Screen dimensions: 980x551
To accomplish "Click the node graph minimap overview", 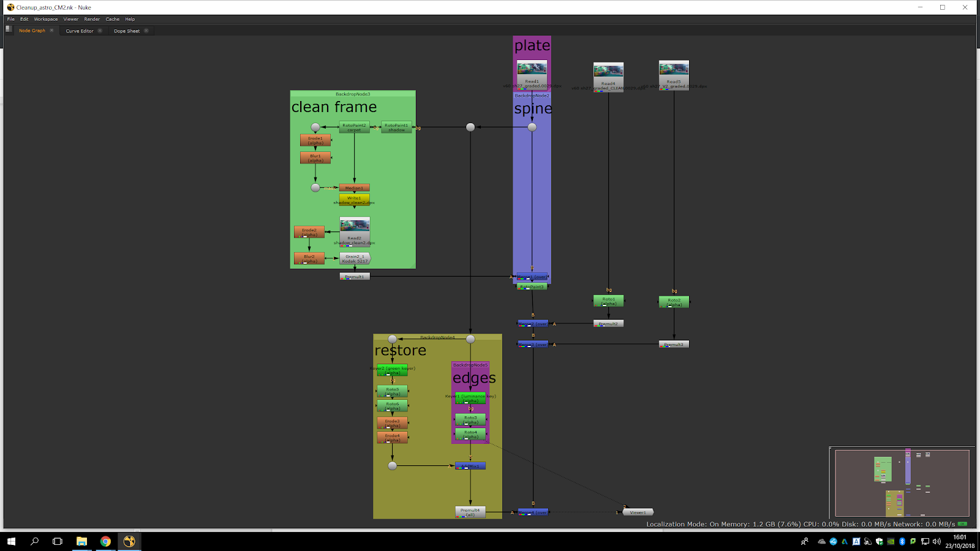I will coord(902,483).
